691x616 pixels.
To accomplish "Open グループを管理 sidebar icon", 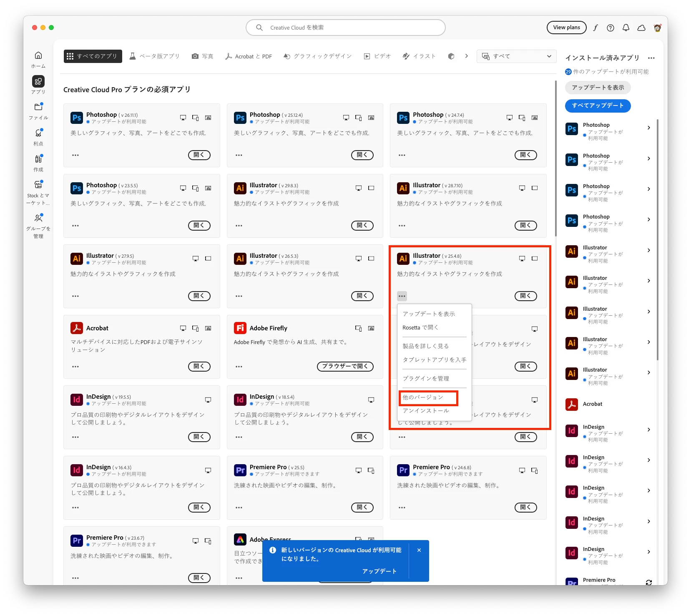I will (x=38, y=218).
